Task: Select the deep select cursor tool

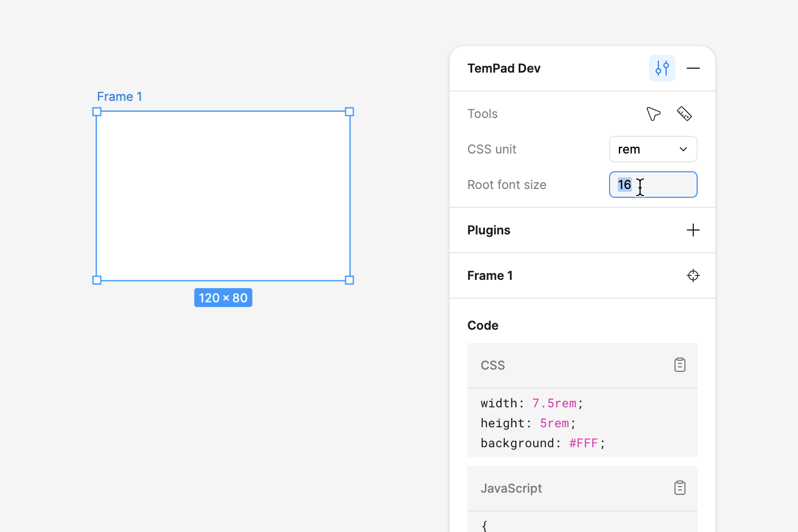Action: (x=653, y=114)
